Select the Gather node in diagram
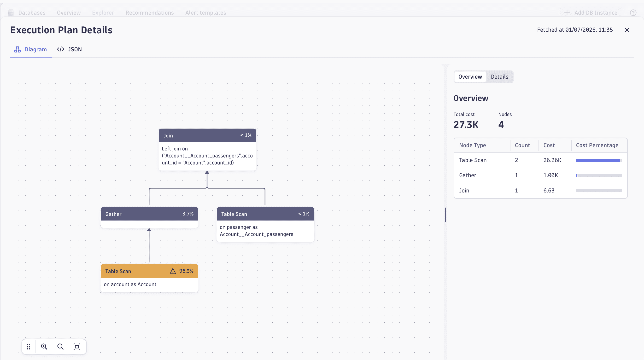The width and height of the screenshot is (644, 360). (149, 217)
